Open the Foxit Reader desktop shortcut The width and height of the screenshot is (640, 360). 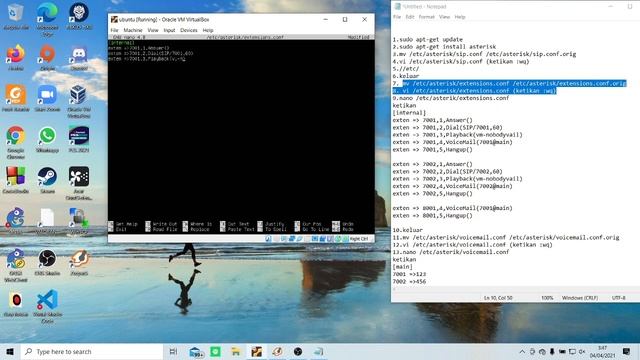[x=16, y=99]
